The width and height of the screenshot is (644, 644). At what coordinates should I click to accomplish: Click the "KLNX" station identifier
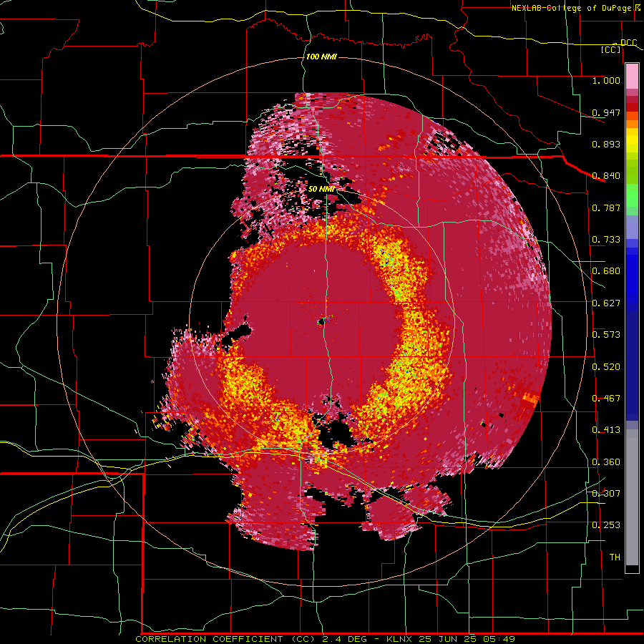[399, 639]
